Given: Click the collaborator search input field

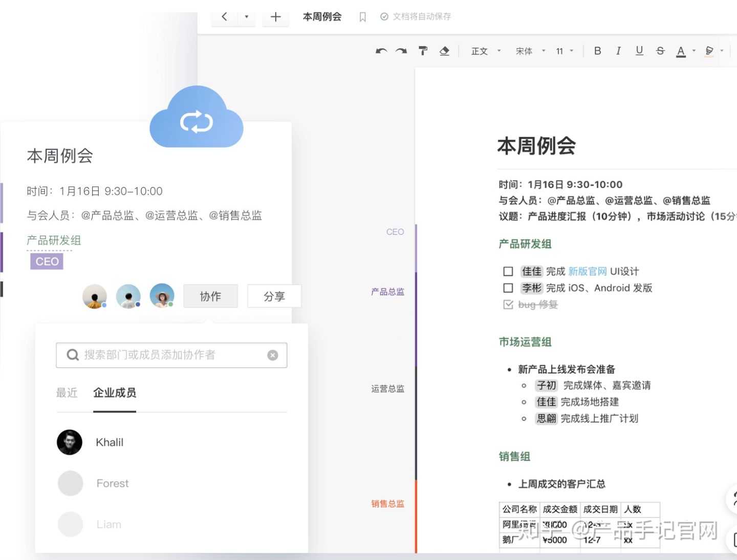Looking at the screenshot, I should 171,355.
